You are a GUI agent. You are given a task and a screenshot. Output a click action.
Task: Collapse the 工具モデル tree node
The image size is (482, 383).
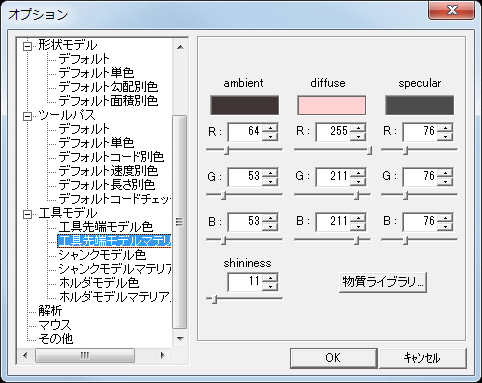pos(28,214)
